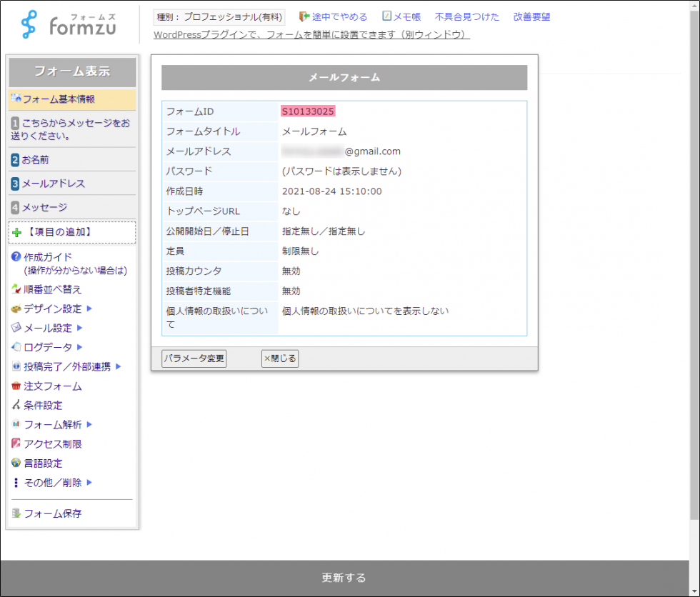Viewport: 700px width, 597px height.
Task: Open フォーム解析 using the chart icon
Action: 16,424
